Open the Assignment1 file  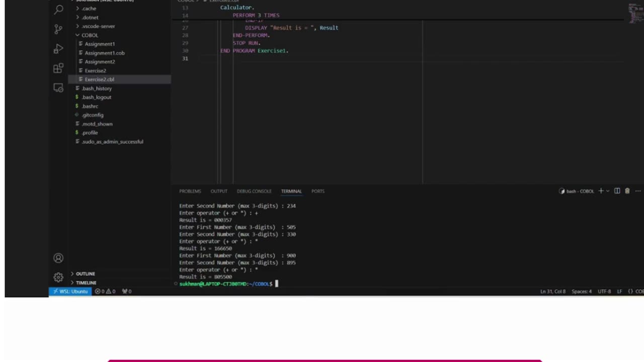100,44
